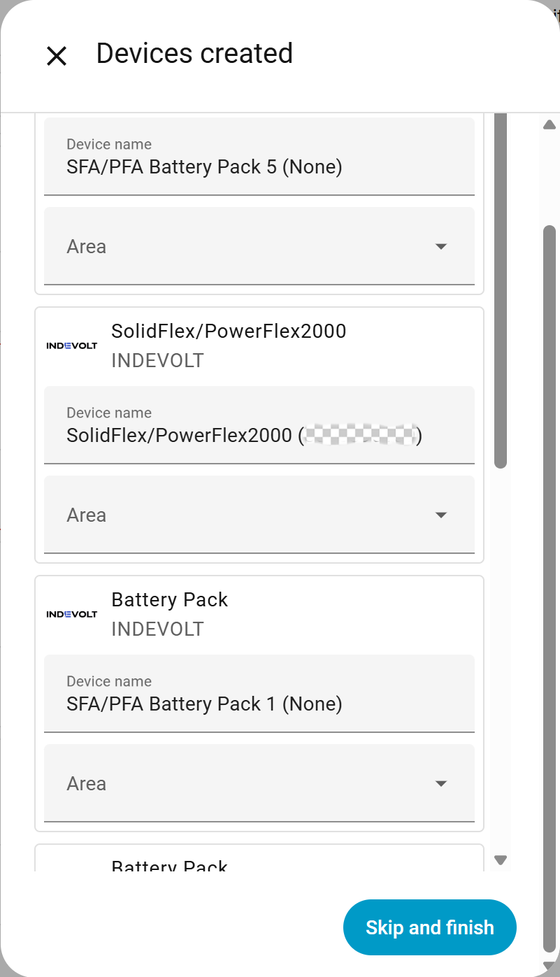The width and height of the screenshot is (560, 977).
Task: Open Area dropdown arrow for Battery Pack 5
Action: pos(440,247)
